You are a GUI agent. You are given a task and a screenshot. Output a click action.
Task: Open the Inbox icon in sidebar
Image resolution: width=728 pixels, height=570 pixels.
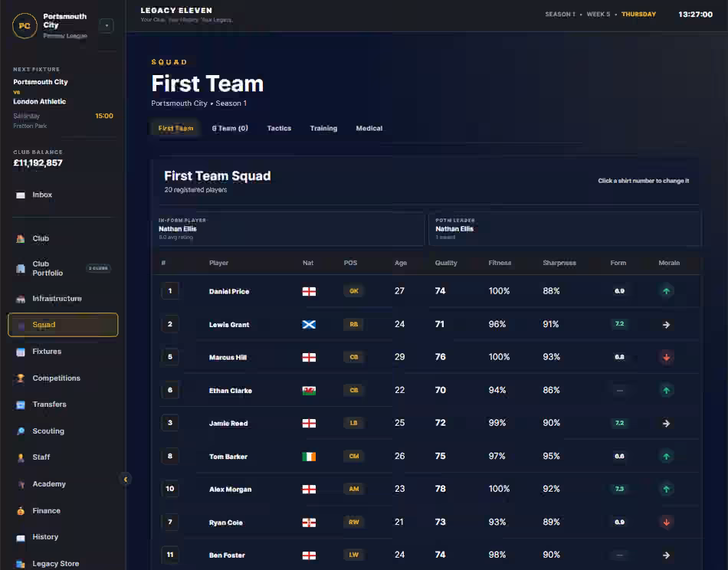click(21, 195)
